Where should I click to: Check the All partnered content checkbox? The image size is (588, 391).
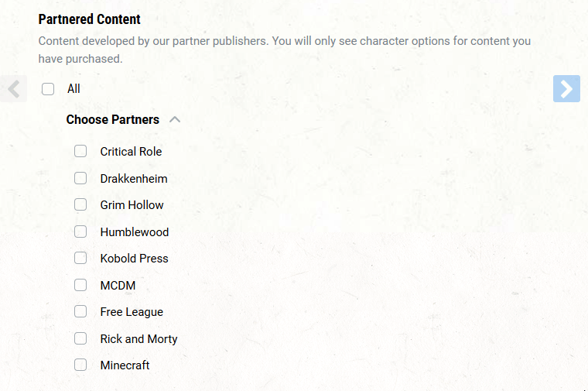[48, 89]
